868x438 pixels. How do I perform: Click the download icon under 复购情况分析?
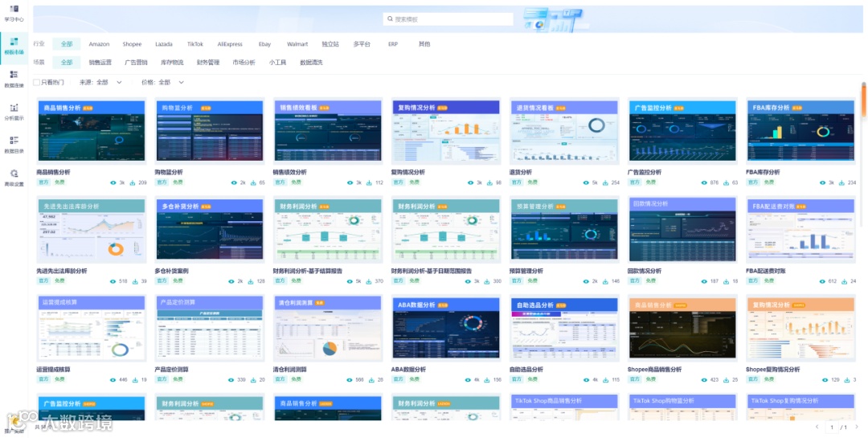pos(490,182)
